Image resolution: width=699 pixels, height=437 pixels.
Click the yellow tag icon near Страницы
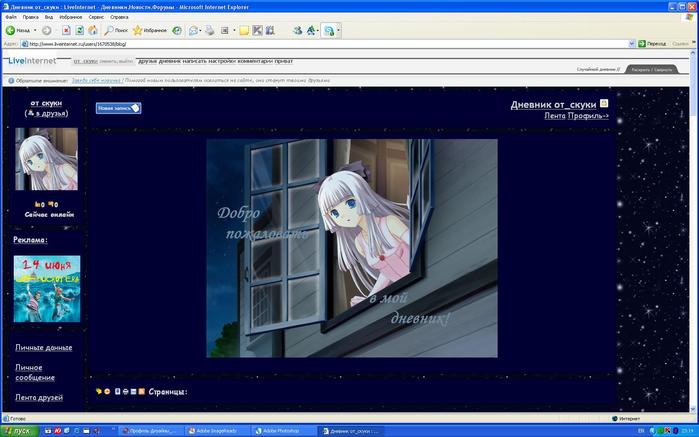pyautogui.click(x=99, y=392)
